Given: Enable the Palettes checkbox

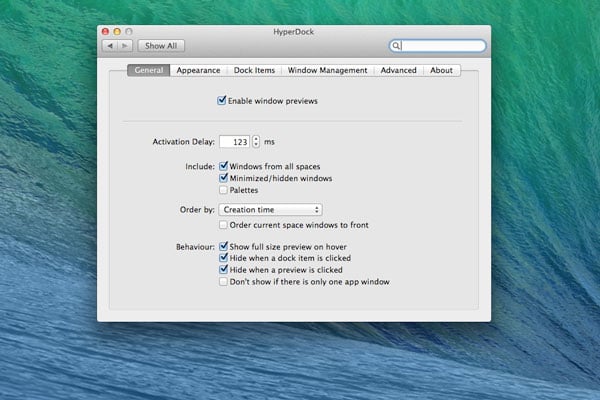Looking at the screenshot, I should [x=223, y=190].
